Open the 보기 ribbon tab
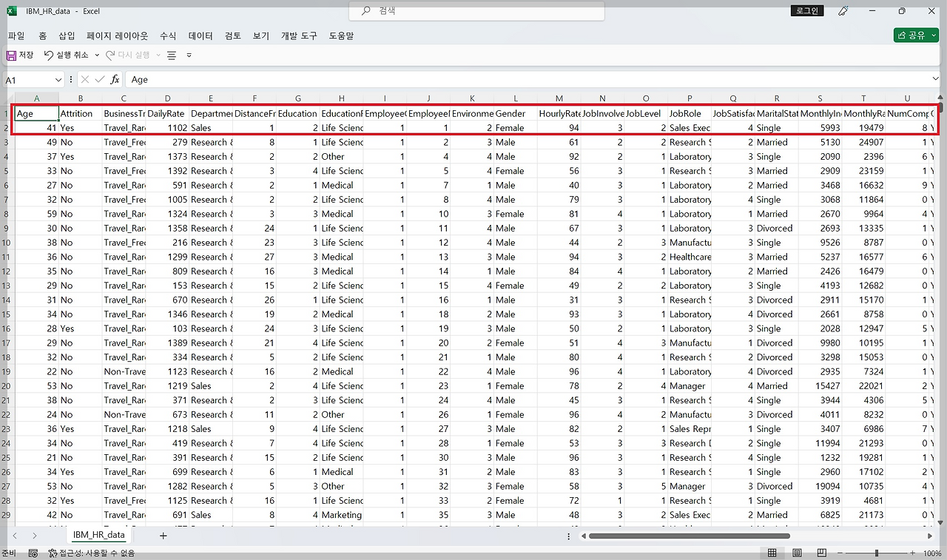The width and height of the screenshot is (947, 560). coord(261,36)
